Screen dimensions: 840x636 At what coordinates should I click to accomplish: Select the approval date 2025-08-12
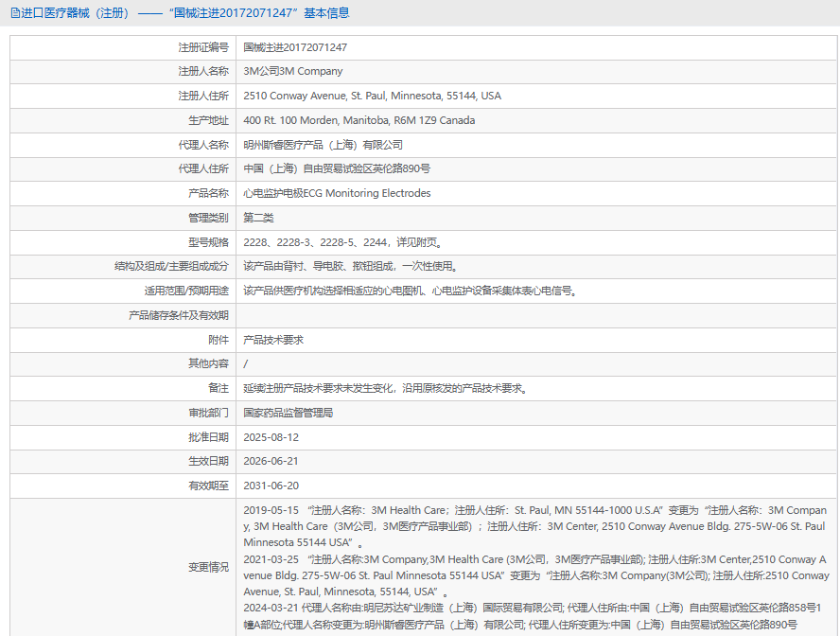[271, 438]
